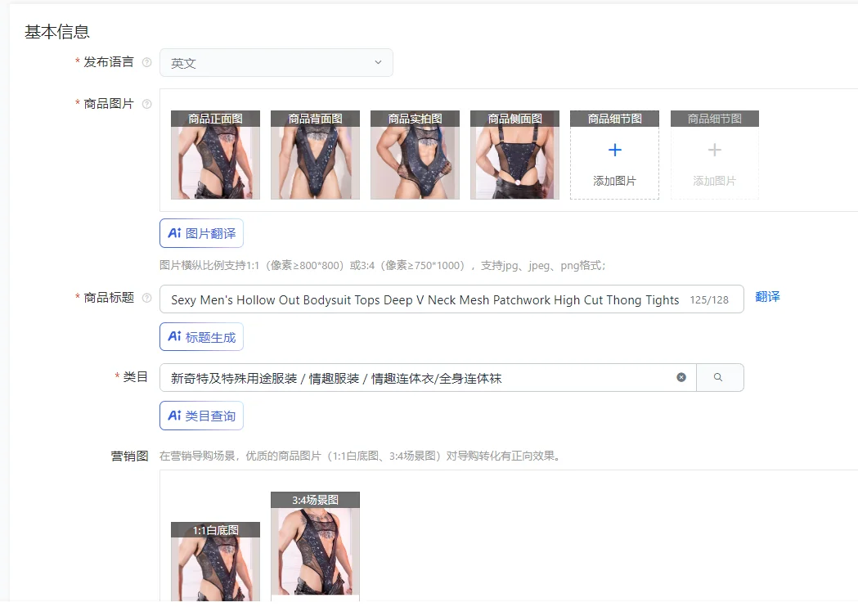Click the 类目 category input field

pyautogui.click(x=427, y=377)
